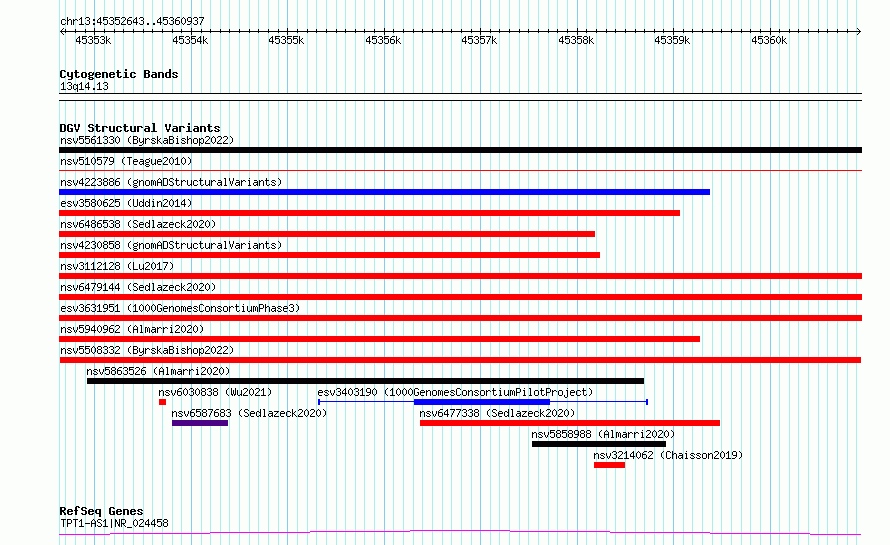Click the ruler's left end arrow
Viewport: 890px width, 545px height.
tap(62, 31)
